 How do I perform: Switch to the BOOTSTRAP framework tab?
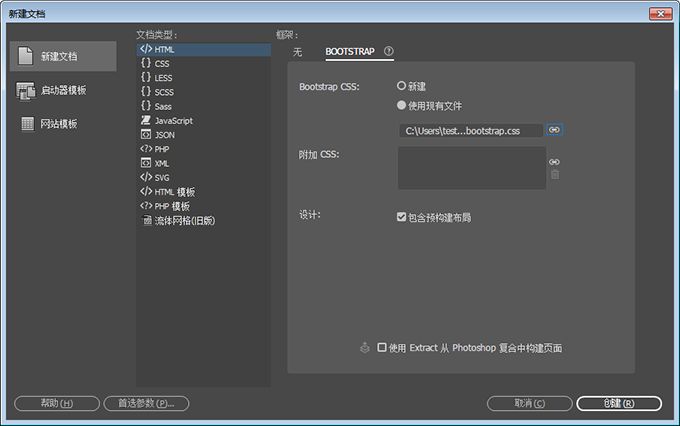(x=350, y=52)
